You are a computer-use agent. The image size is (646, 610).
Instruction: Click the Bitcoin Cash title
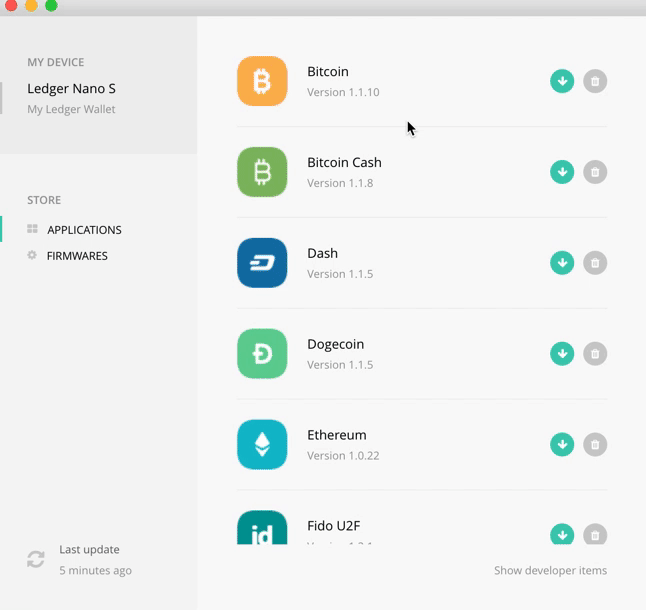[x=344, y=162]
